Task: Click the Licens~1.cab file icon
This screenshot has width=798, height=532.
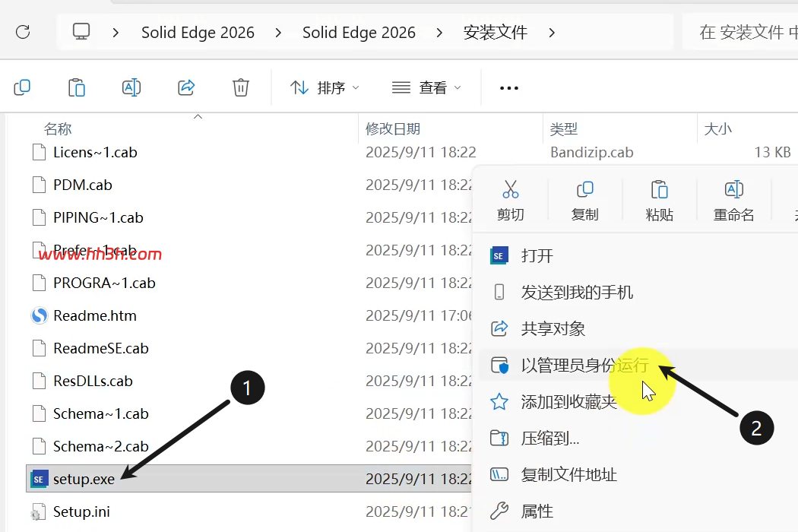Action: coord(40,152)
